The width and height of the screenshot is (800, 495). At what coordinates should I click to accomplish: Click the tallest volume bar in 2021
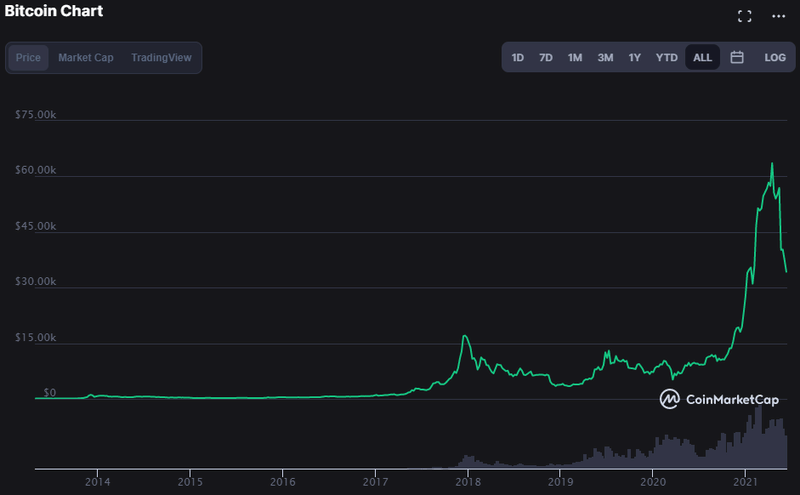click(759, 437)
